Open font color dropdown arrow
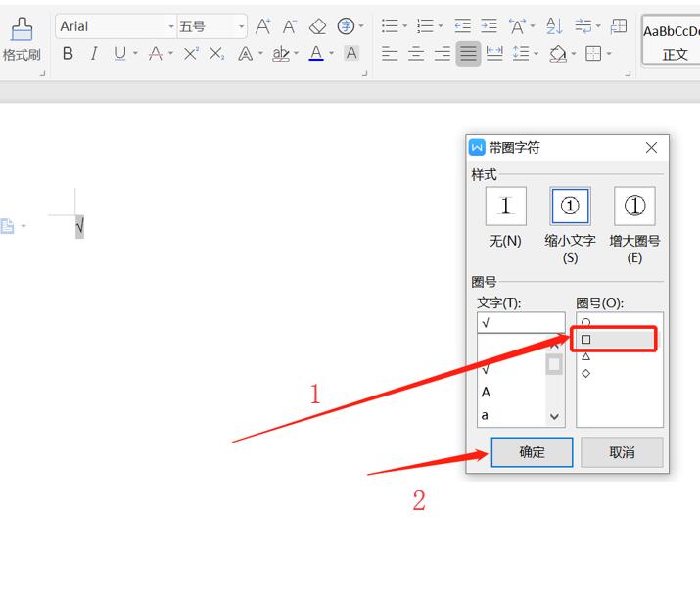700x606 pixels. tap(331, 54)
